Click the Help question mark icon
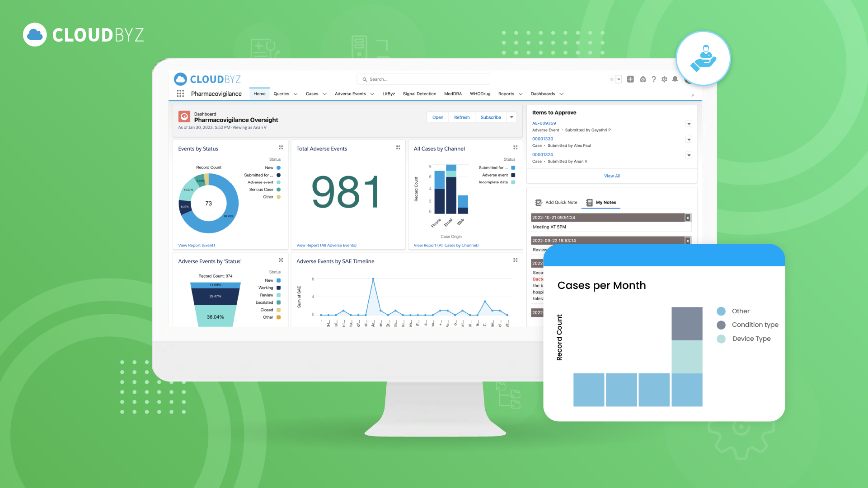 coord(654,79)
